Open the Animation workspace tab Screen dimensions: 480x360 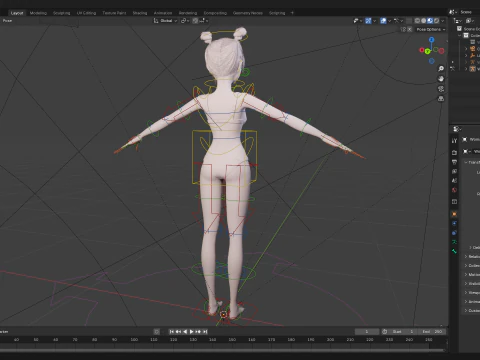pyautogui.click(x=163, y=13)
